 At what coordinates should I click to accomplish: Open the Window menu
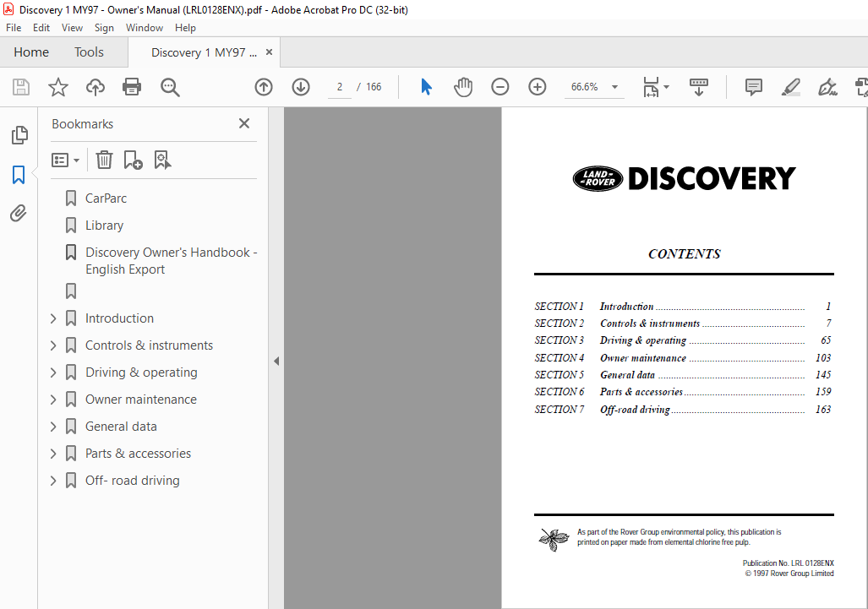click(x=145, y=28)
